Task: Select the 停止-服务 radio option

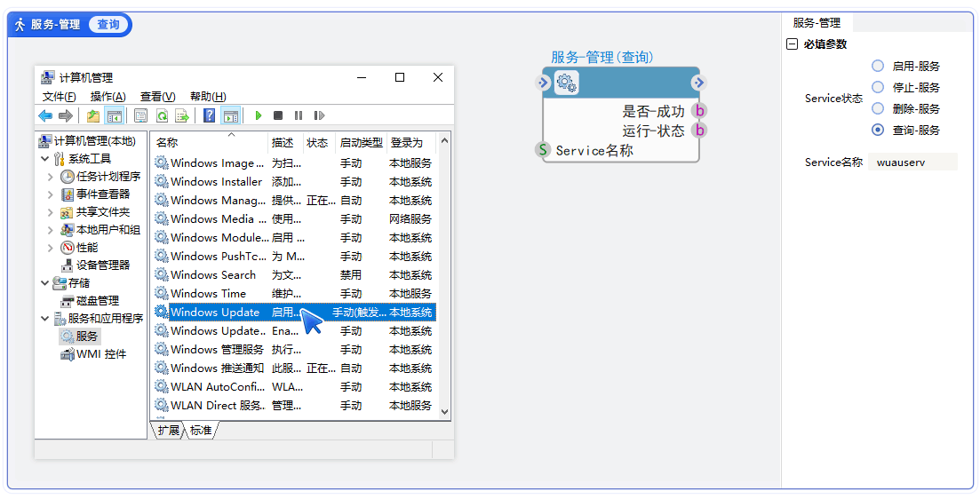Action: 878,87
